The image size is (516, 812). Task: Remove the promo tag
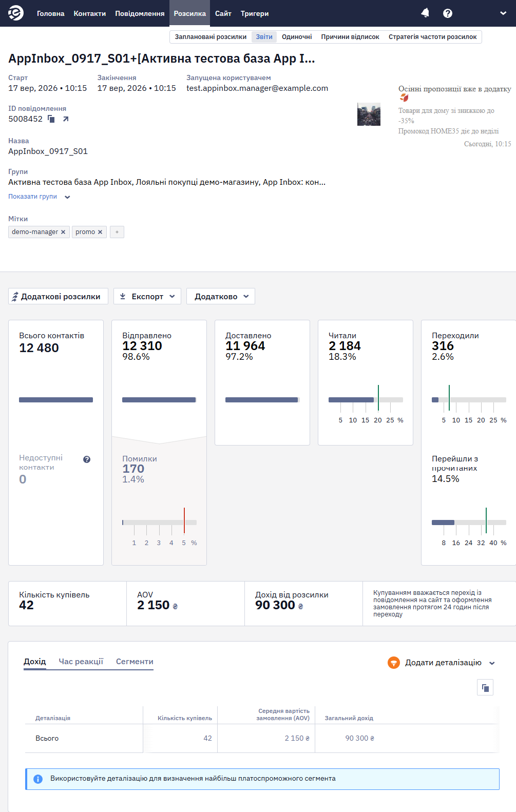pyautogui.click(x=100, y=232)
